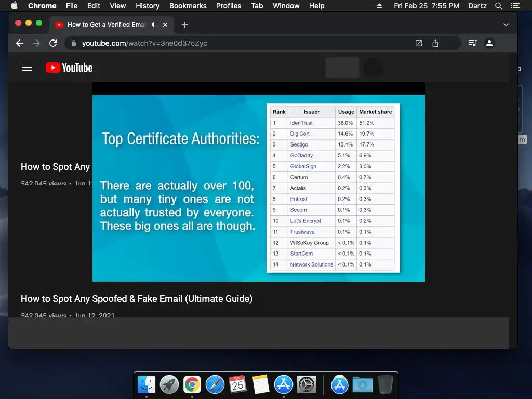The height and width of the screenshot is (399, 532).
Task: Click 'How to Spot Any Spoofed & Fake Email' title
Action: coord(137,299)
